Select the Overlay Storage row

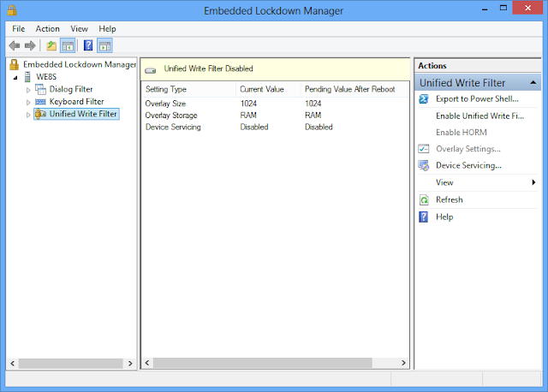pos(275,116)
